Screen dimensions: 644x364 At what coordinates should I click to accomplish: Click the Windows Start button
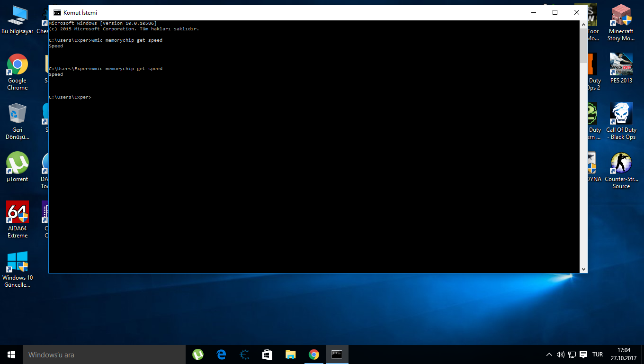(x=11, y=355)
